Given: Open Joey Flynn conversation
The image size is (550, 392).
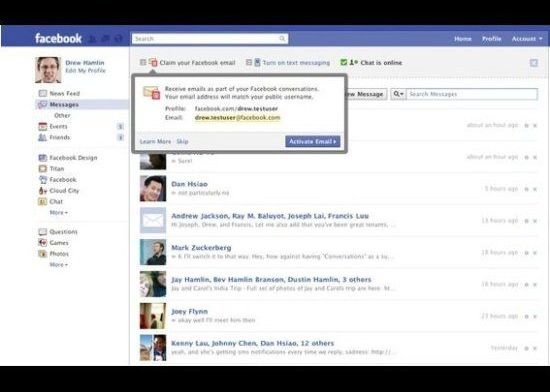Looking at the screenshot, I should [189, 311].
